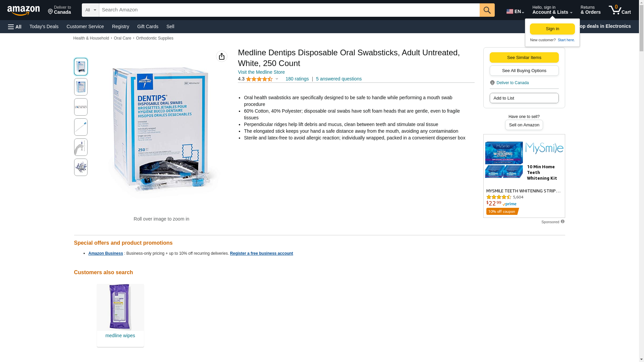This screenshot has height=362, width=644.
Task: Open Today's Deals in navigation bar
Action: (44, 26)
